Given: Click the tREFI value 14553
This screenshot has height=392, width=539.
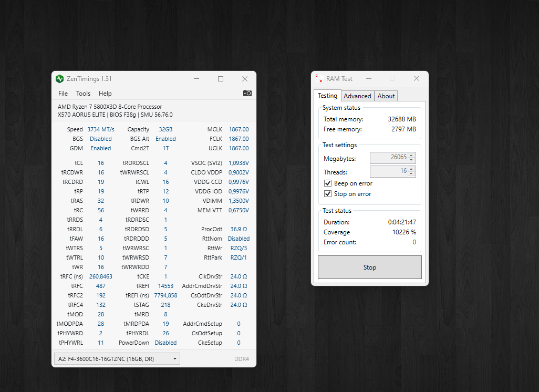Looking at the screenshot, I should 165,286.
